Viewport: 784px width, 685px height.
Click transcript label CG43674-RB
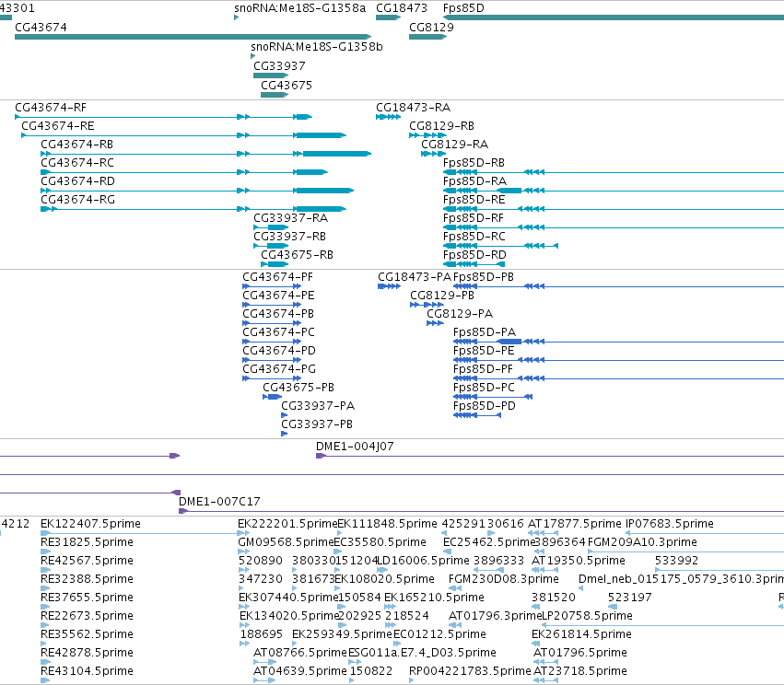tap(77, 144)
